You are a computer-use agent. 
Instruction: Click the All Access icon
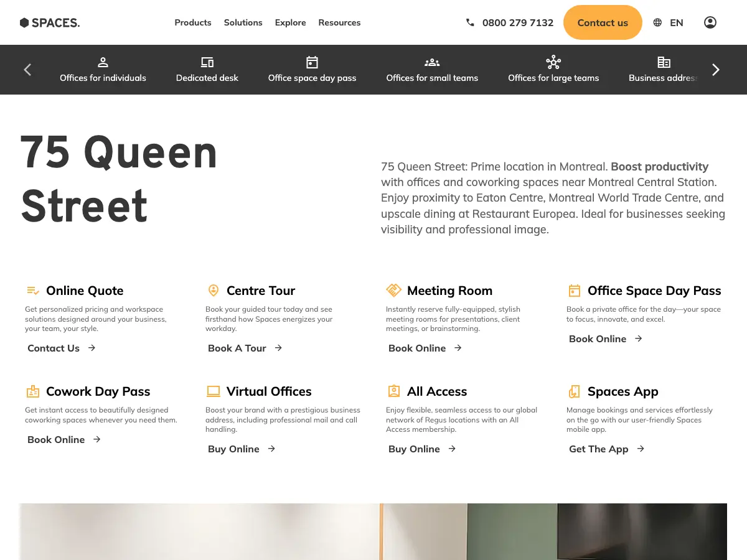point(394,391)
